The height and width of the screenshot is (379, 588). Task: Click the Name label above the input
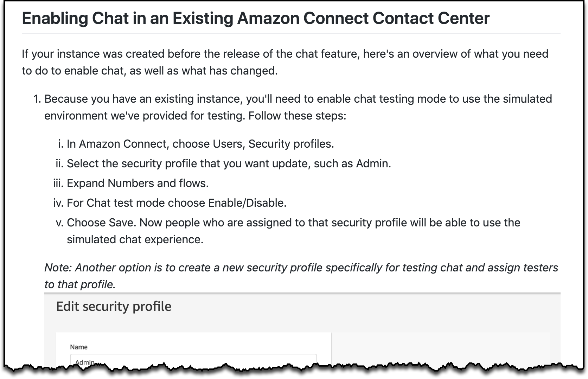tap(79, 347)
